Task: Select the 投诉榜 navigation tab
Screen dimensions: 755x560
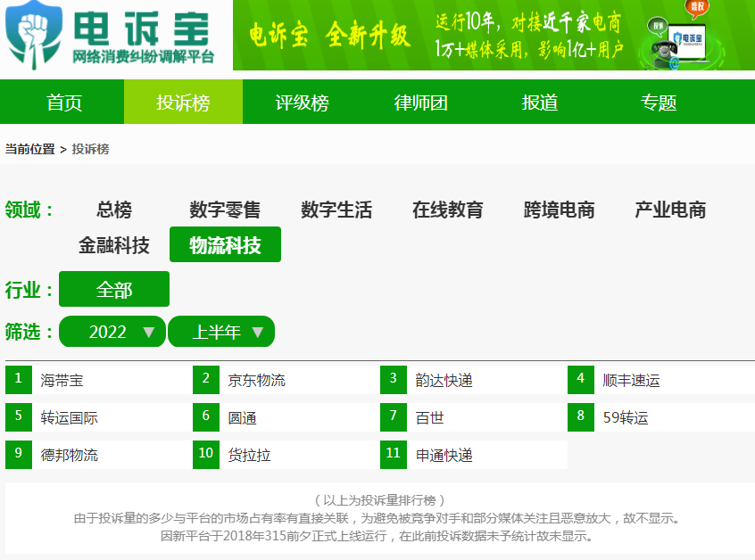Action: (x=184, y=103)
